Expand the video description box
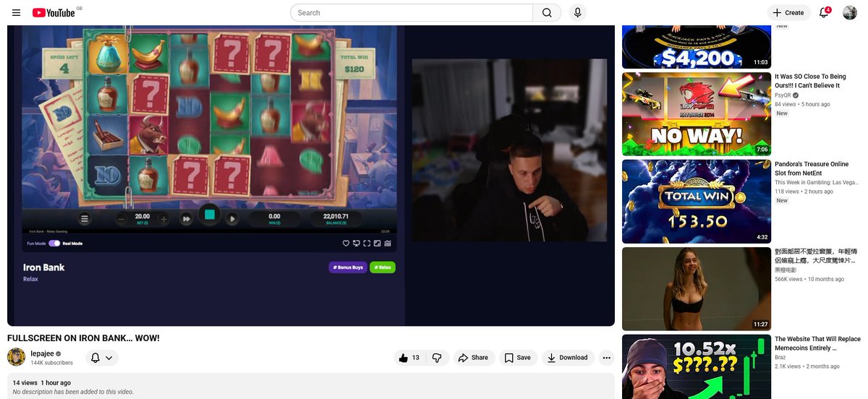Screen dimensions: 868x399 click(311, 386)
